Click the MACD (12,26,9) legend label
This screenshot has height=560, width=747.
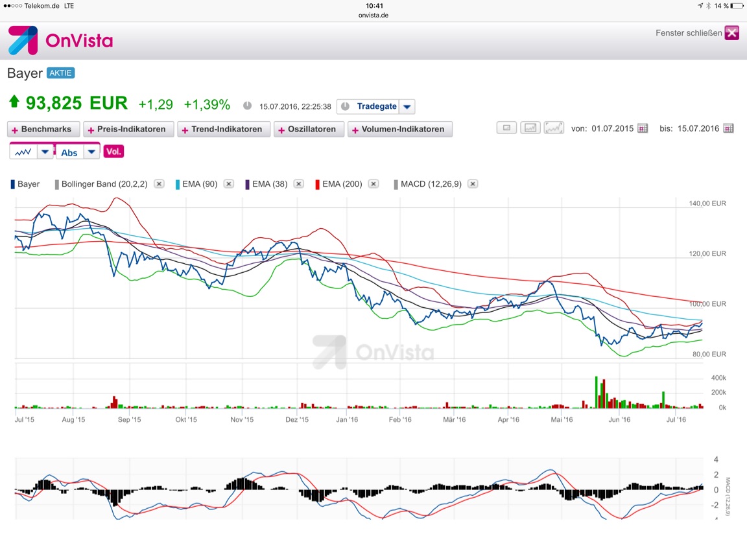pyautogui.click(x=431, y=184)
